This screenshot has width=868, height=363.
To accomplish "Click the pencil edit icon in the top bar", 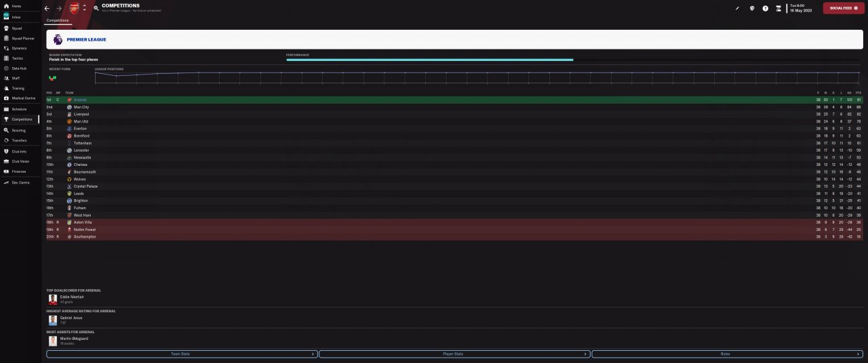I will (x=737, y=8).
